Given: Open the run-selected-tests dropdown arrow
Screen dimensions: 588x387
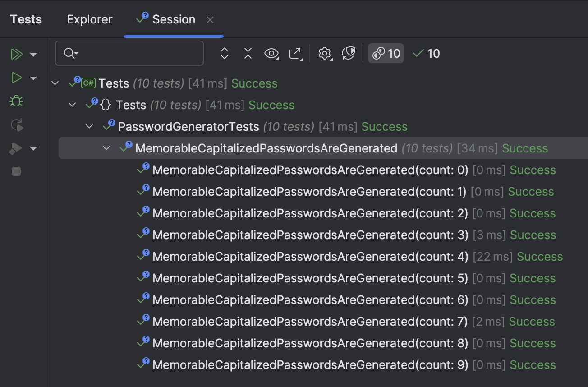Looking at the screenshot, I should [x=33, y=78].
